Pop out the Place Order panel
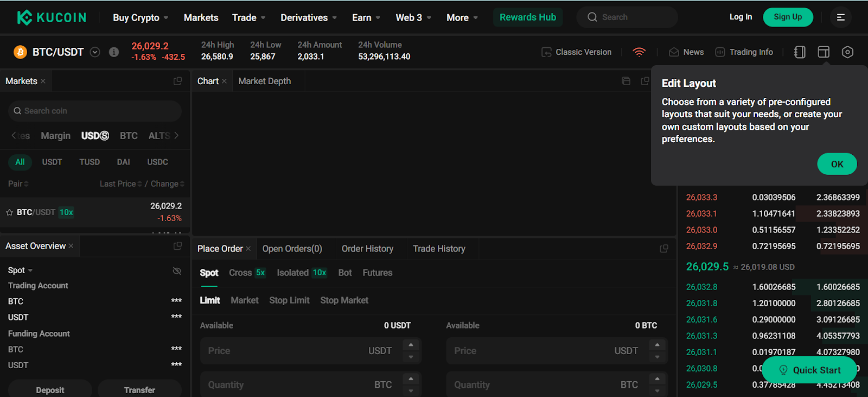This screenshot has width=868, height=397. [664, 248]
